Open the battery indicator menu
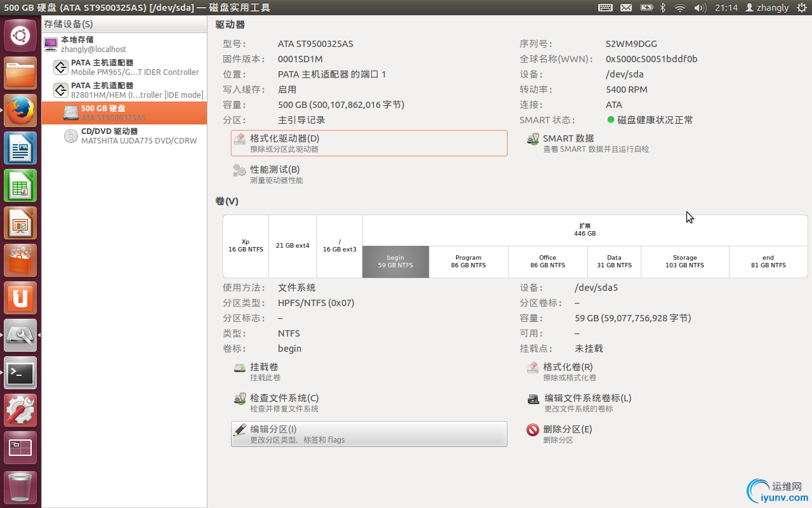This screenshot has width=812, height=508. [646, 8]
